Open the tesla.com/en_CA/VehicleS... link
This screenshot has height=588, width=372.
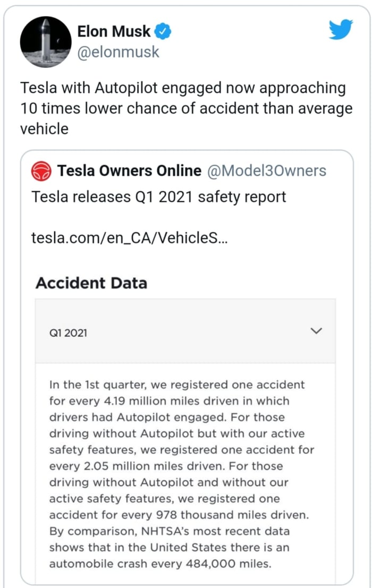(130, 237)
